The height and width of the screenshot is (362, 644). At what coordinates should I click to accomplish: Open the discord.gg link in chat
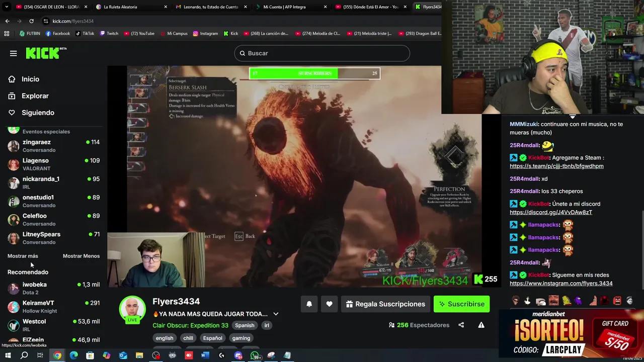(x=551, y=212)
